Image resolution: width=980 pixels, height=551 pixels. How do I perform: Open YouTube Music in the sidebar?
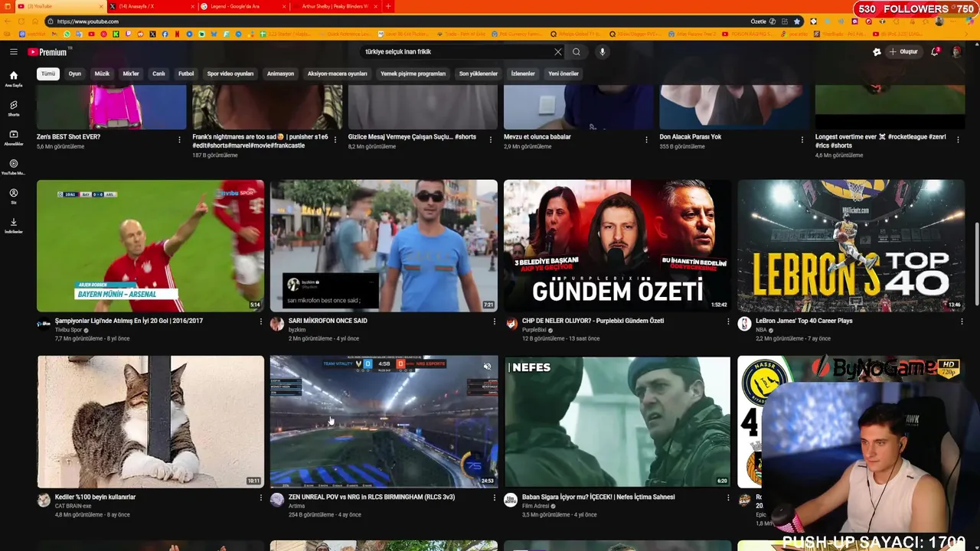point(13,167)
